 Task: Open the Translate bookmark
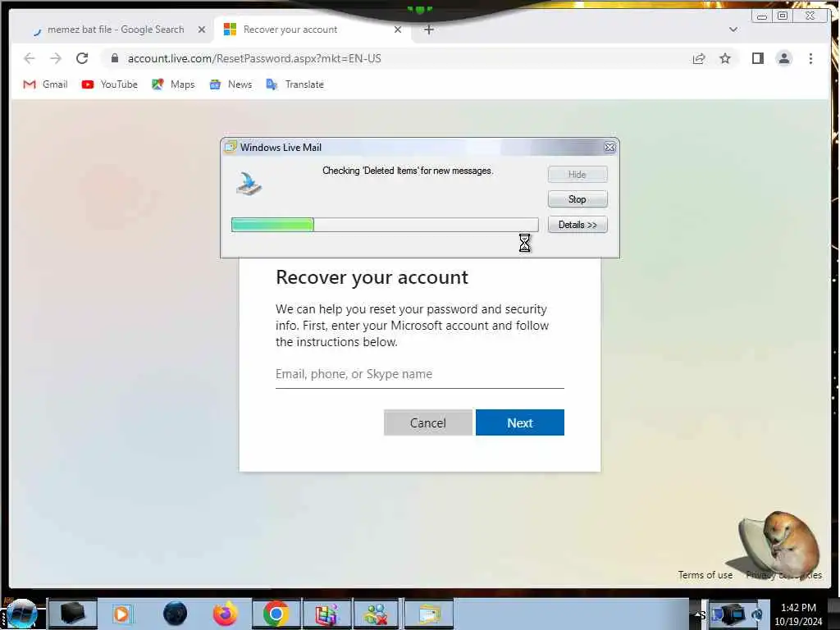(295, 84)
